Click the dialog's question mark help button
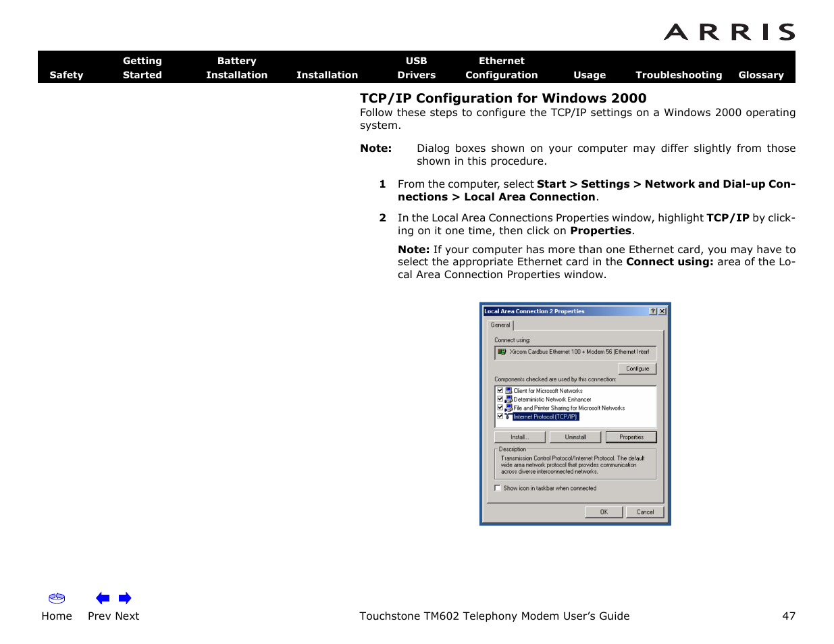The width and height of the screenshot is (834, 644). pos(653,311)
